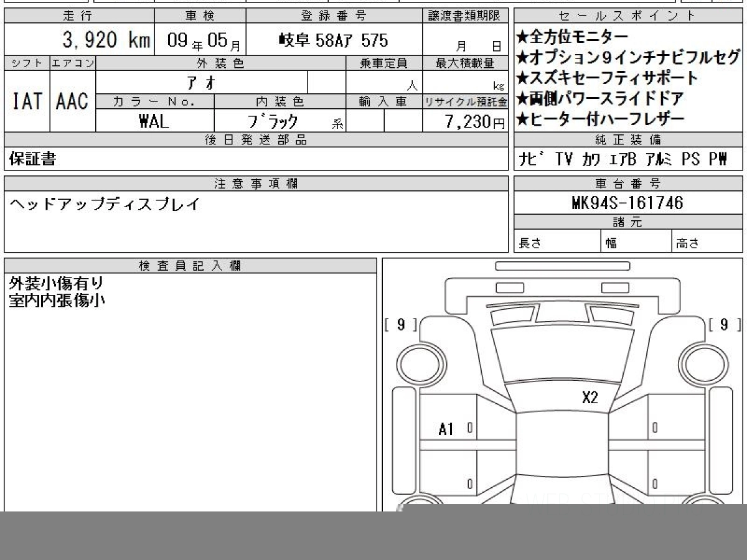The width and height of the screenshot is (747, 560).
Task: Click the X2 damage mark on the car diagram
Action: [590, 398]
